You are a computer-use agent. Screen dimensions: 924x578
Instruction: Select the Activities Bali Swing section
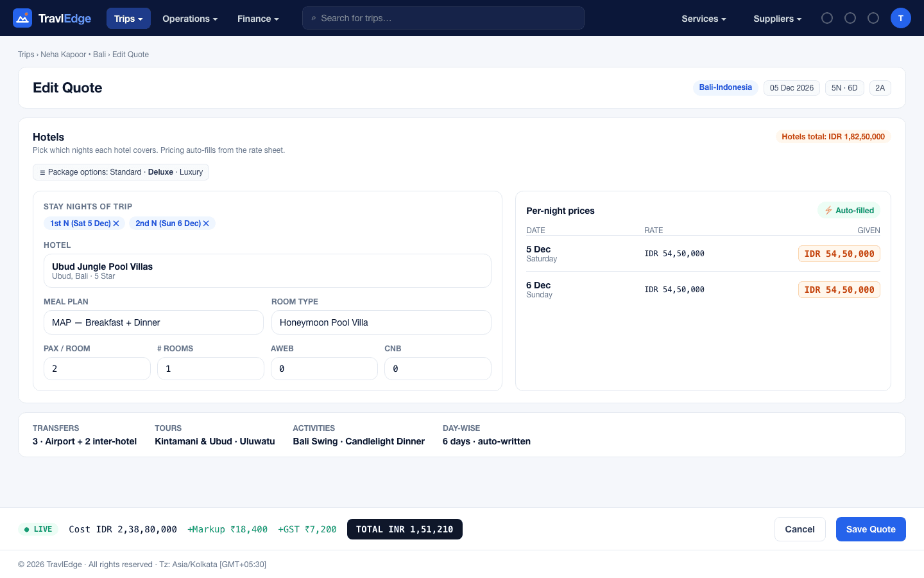(x=359, y=435)
